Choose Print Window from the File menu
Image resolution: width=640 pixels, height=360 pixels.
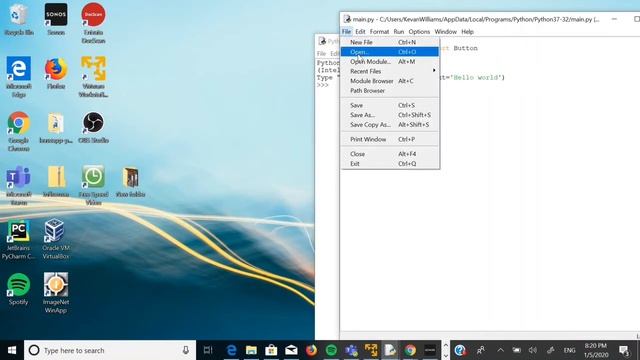(x=390, y=139)
